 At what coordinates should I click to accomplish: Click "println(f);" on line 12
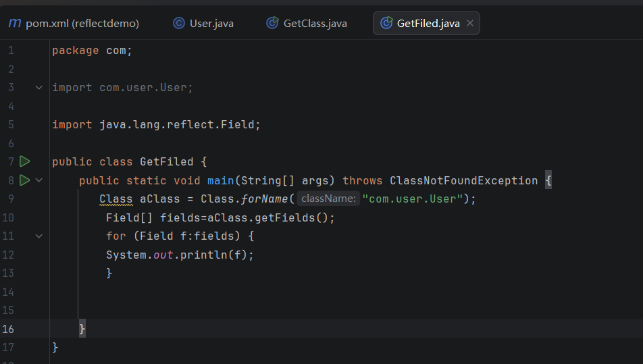pyautogui.click(x=217, y=255)
